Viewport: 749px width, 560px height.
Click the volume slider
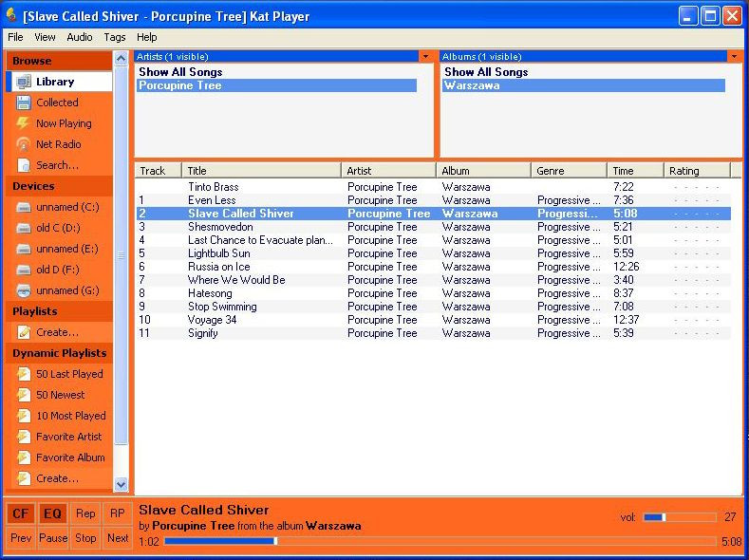[680, 517]
